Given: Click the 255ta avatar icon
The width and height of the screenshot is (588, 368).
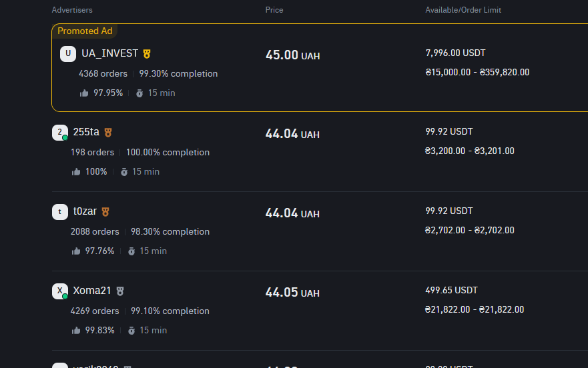Looking at the screenshot, I should 60,133.
